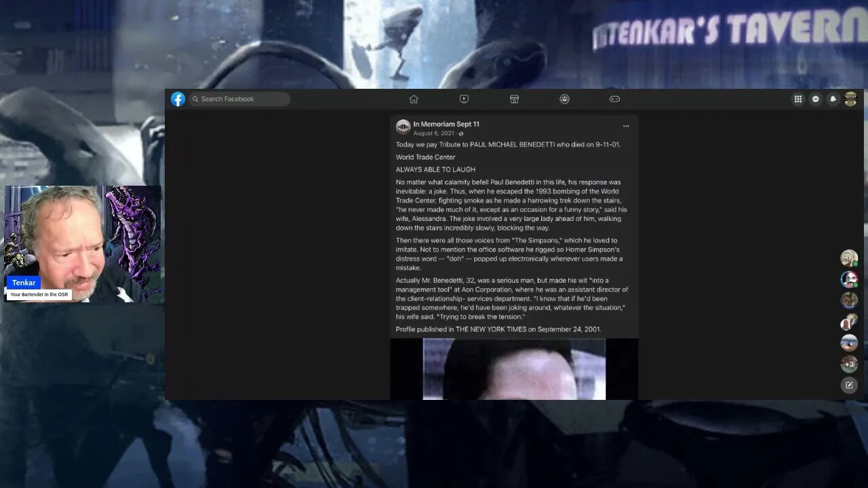Open the post options three-dot menu

click(x=626, y=126)
